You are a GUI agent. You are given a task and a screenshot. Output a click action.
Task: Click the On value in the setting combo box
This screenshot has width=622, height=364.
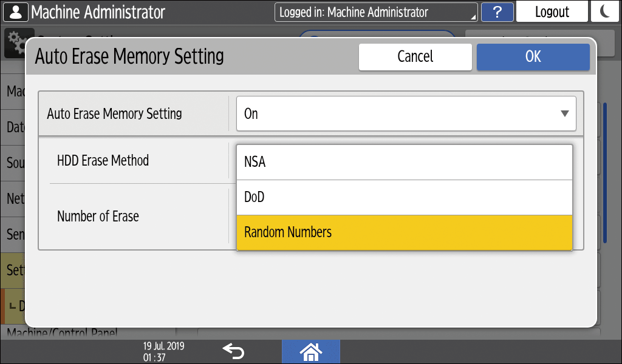click(251, 113)
